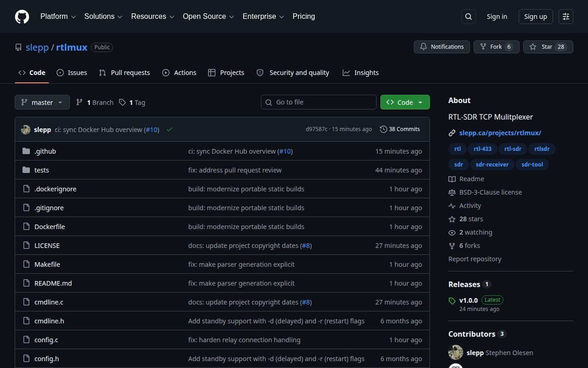Click the green commit status checkmark
Screen dimensions: 588x368
[x=170, y=130]
